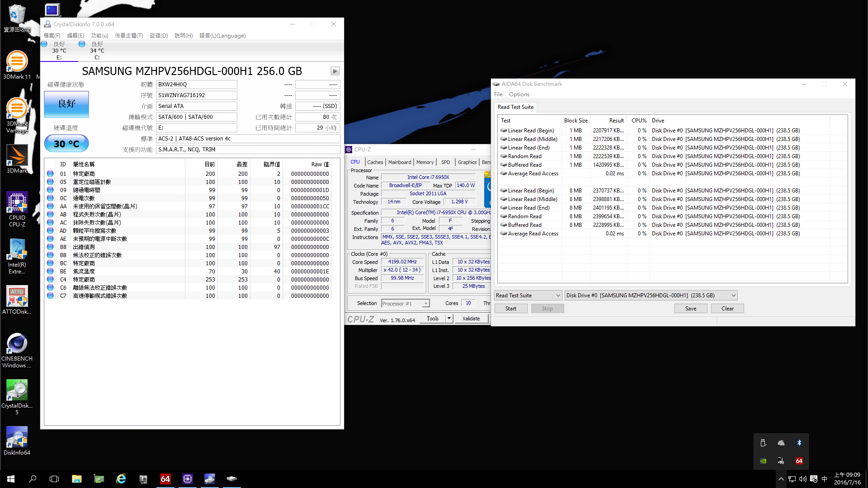The height and width of the screenshot is (488, 868).
Task: Open AIDA64 Disk Benchmark File menu
Action: (498, 94)
